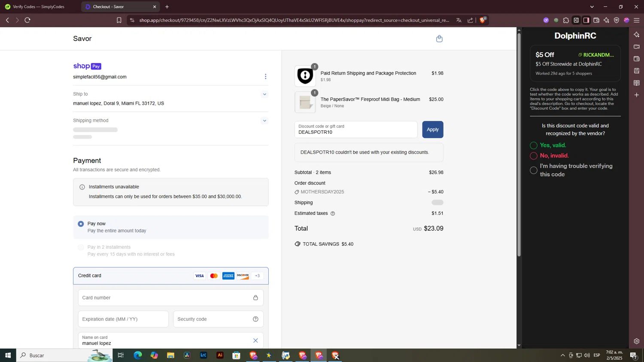Screen dimensions: 644x362
Task: Click the Discount code or gift card field
Action: point(356,130)
